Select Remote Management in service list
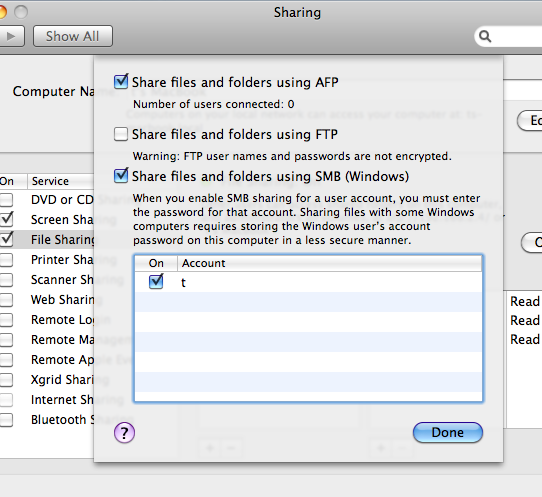This screenshot has height=497, width=542. (x=62, y=340)
